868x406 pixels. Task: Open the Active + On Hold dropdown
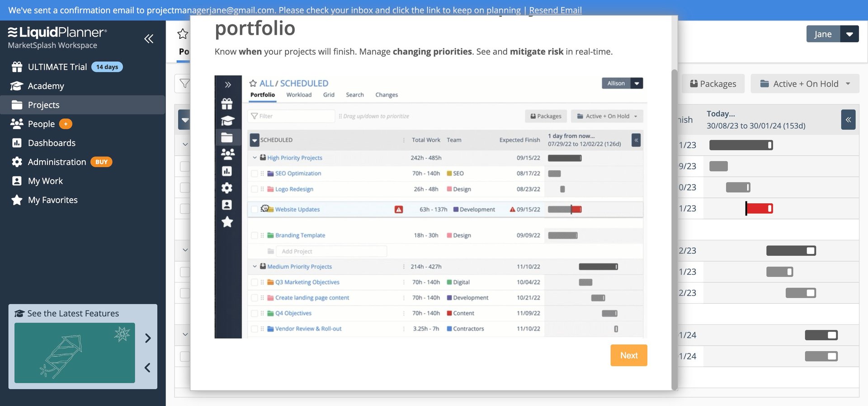tap(805, 84)
